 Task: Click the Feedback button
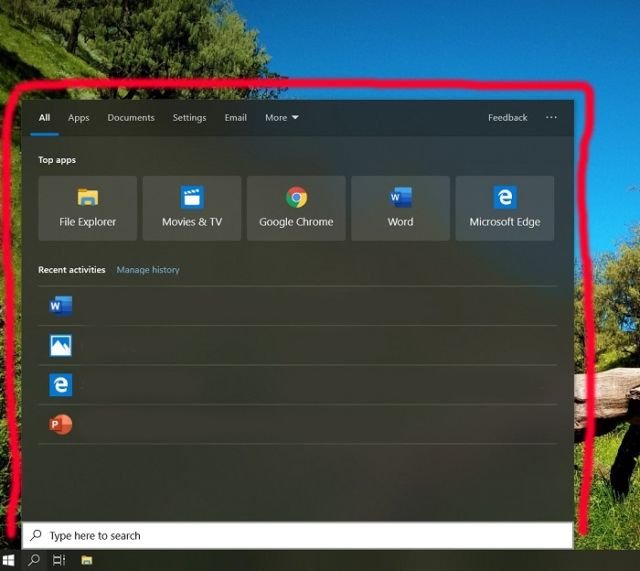(507, 118)
